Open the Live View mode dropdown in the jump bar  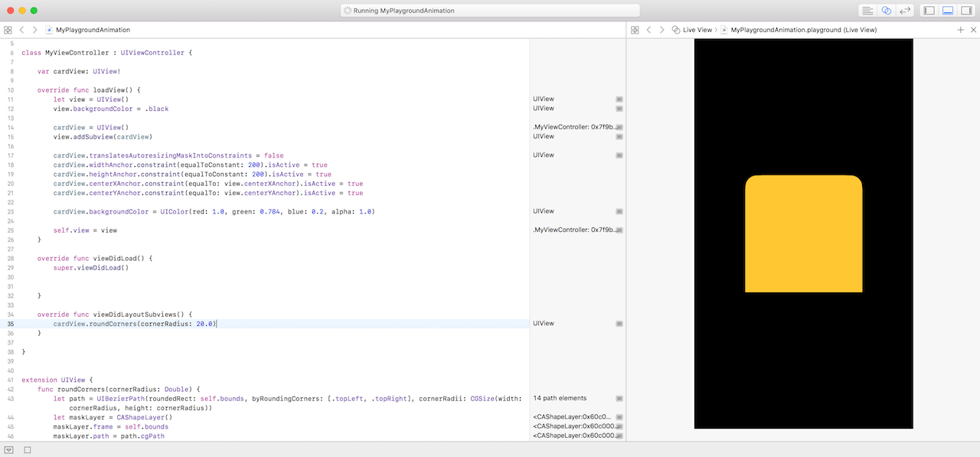coord(692,30)
